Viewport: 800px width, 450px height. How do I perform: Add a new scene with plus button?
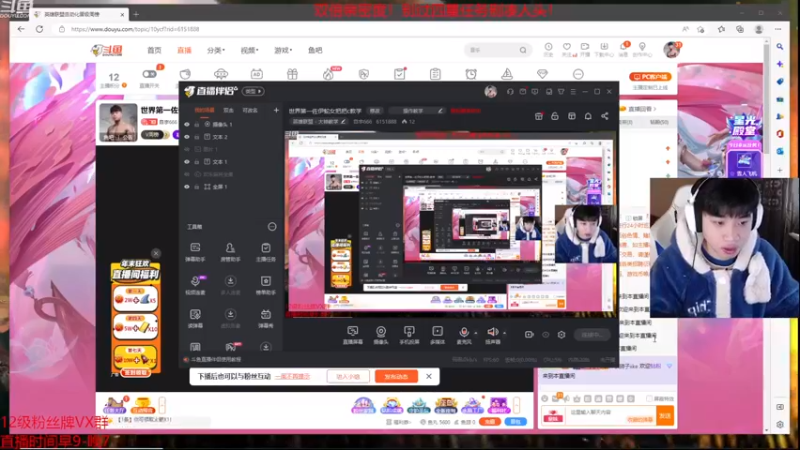point(276,110)
